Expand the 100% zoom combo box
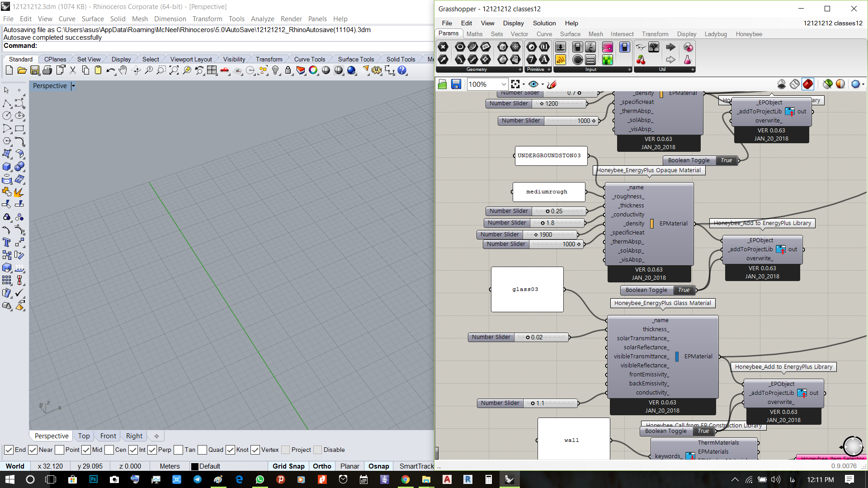The height and width of the screenshot is (488, 868). [x=504, y=84]
